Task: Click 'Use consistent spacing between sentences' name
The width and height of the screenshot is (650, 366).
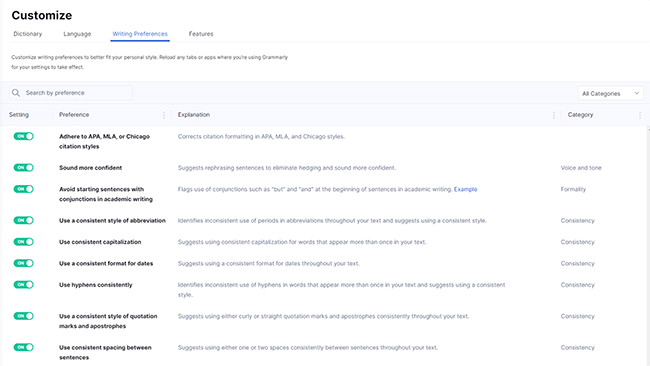Action: pos(105,352)
